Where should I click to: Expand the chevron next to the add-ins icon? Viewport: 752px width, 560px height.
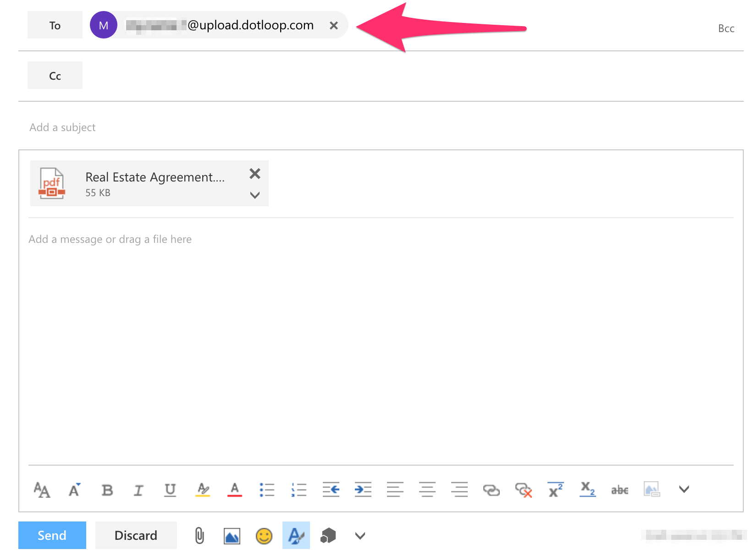tap(360, 535)
